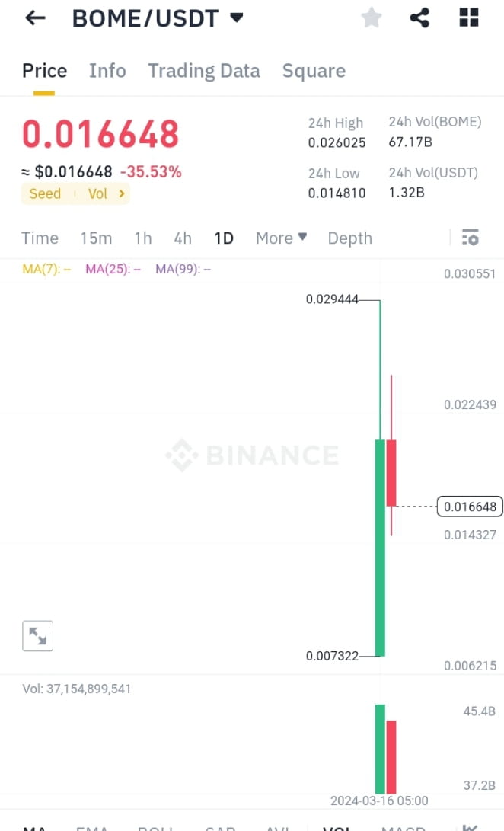
Task: Tap the Seed tag badge
Action: [x=45, y=193]
